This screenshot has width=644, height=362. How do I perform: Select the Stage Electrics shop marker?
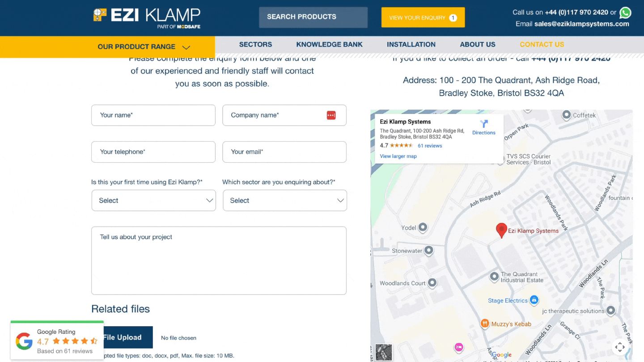point(534,300)
